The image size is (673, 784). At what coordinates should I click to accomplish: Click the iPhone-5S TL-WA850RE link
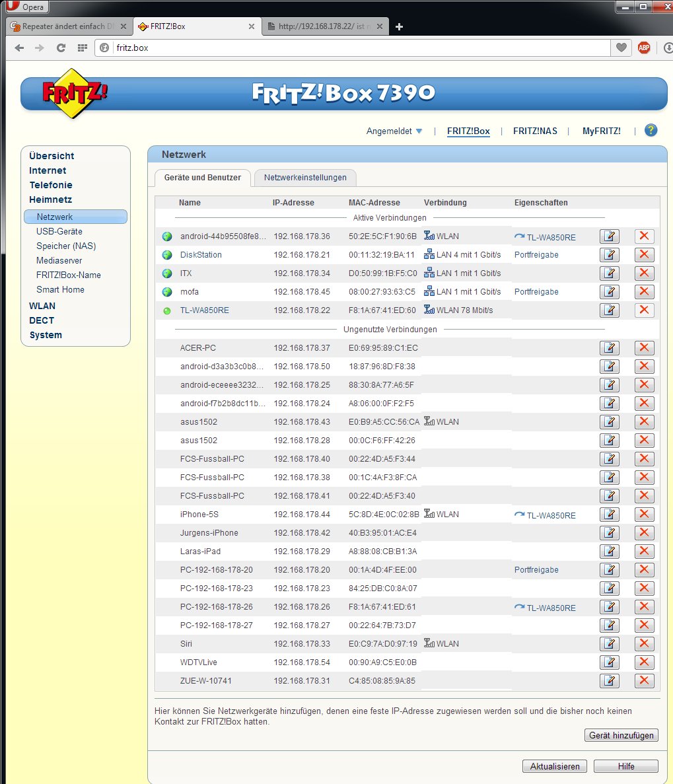[551, 515]
